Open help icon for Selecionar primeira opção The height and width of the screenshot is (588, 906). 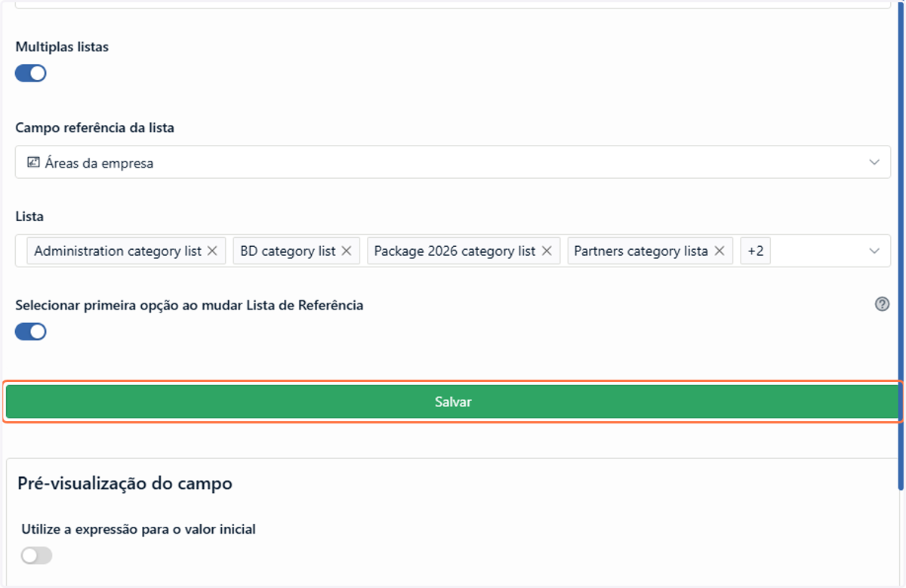[882, 304]
